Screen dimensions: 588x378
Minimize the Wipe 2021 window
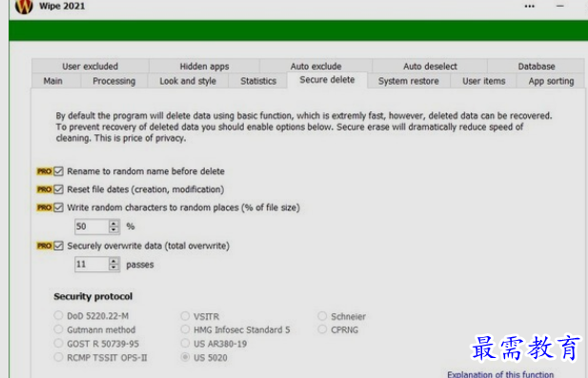pos(559,7)
